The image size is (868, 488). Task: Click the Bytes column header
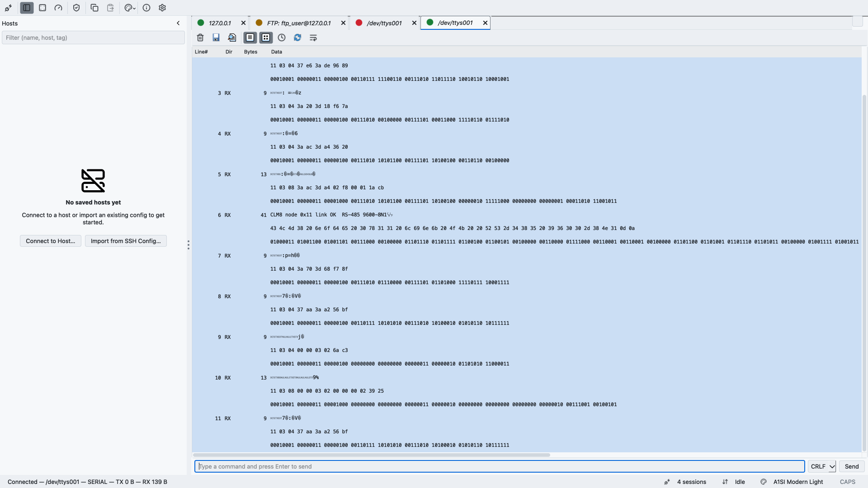click(250, 52)
